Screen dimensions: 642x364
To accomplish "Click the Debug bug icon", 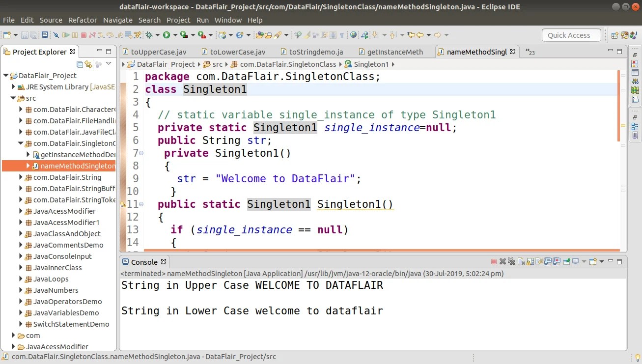I will 148,35.
